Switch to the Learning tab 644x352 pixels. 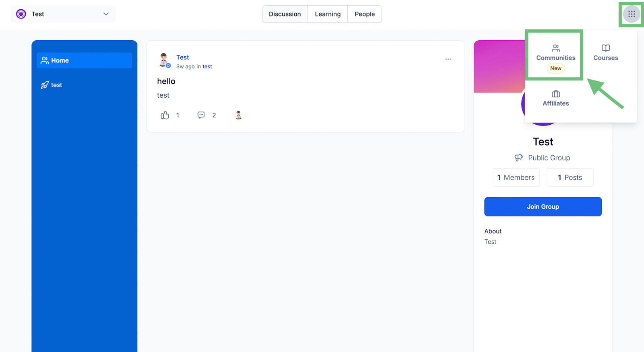(x=328, y=14)
